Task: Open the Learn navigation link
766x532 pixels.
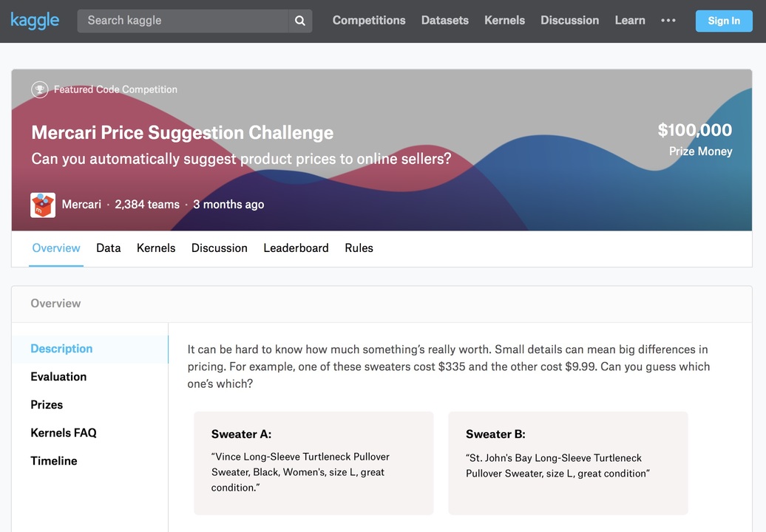Action: pos(630,21)
